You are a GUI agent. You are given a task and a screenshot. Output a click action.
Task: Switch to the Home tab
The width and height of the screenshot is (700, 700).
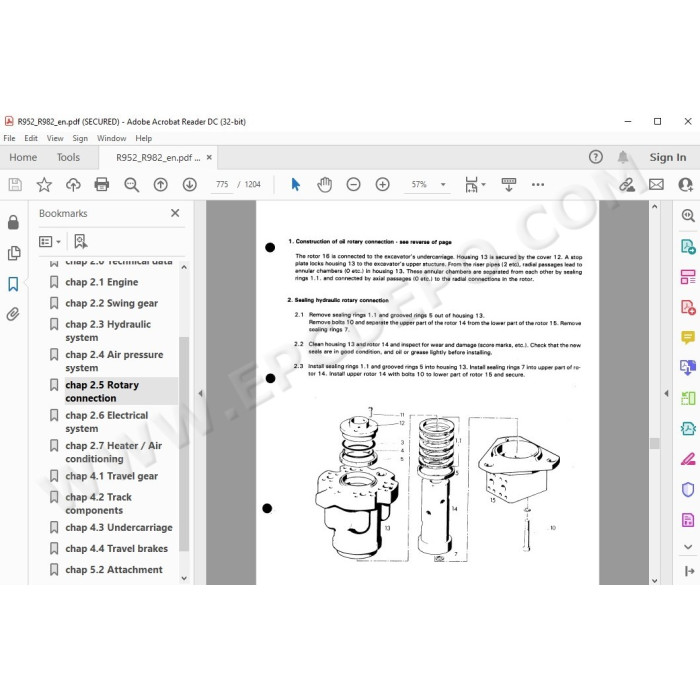pyautogui.click(x=23, y=158)
